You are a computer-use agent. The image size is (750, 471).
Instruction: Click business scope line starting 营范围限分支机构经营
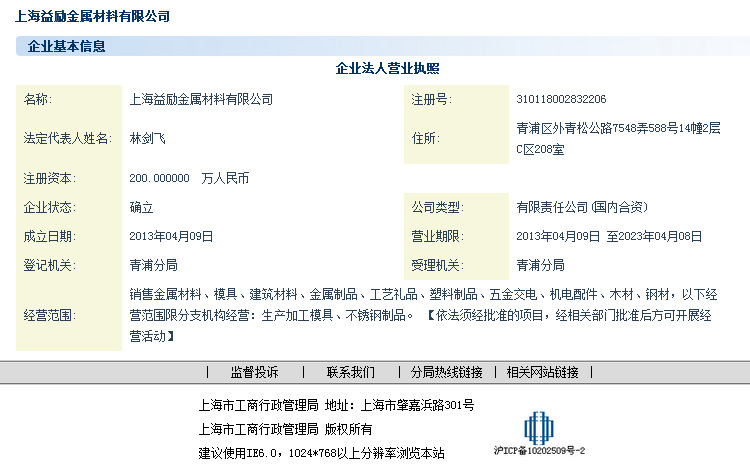420,315
